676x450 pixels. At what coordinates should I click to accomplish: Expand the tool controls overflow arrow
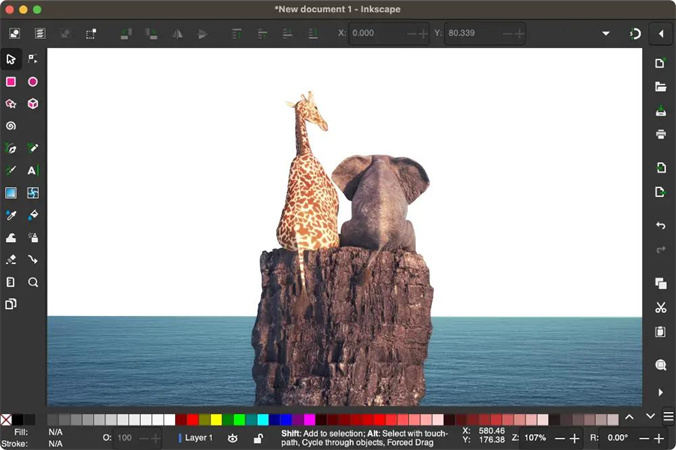(606, 33)
